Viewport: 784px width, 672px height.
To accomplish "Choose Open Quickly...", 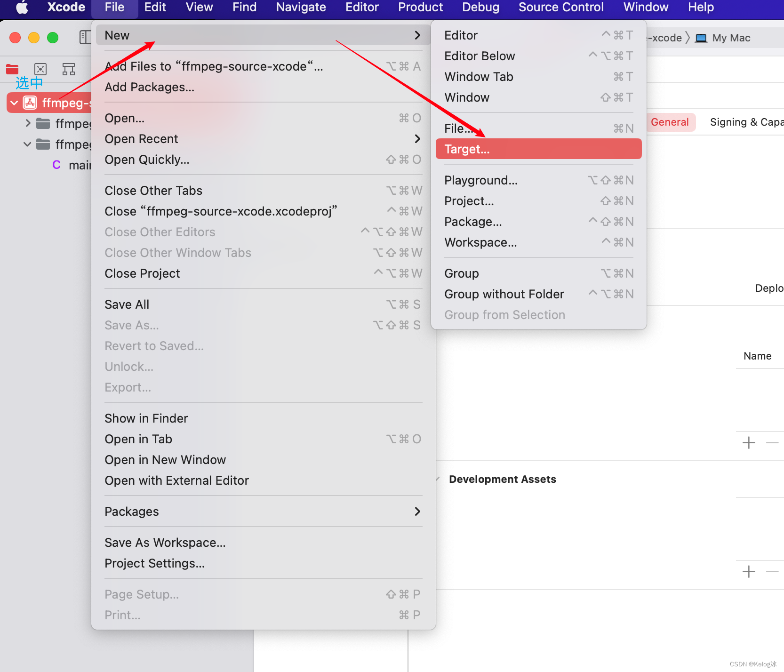I will point(263,160).
